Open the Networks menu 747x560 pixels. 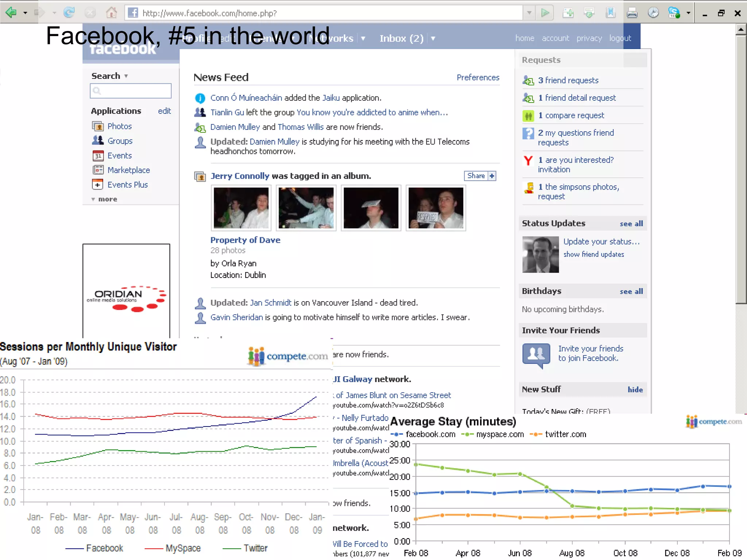pos(331,38)
